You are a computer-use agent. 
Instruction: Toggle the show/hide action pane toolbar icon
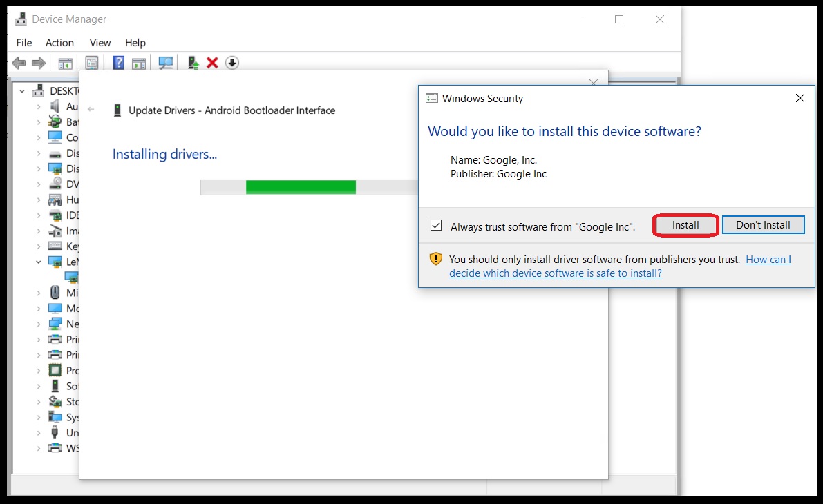pos(139,64)
